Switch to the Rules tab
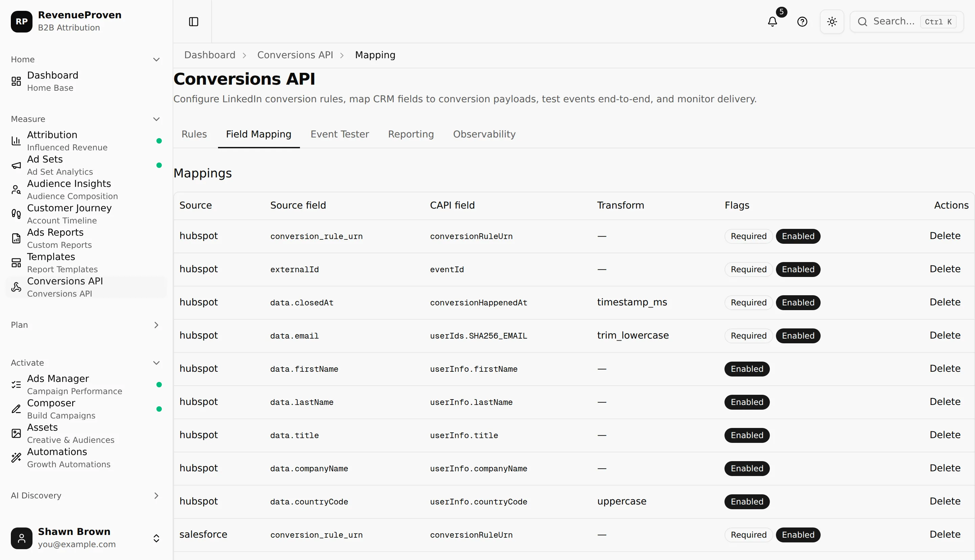This screenshot has width=975, height=560. (x=194, y=134)
